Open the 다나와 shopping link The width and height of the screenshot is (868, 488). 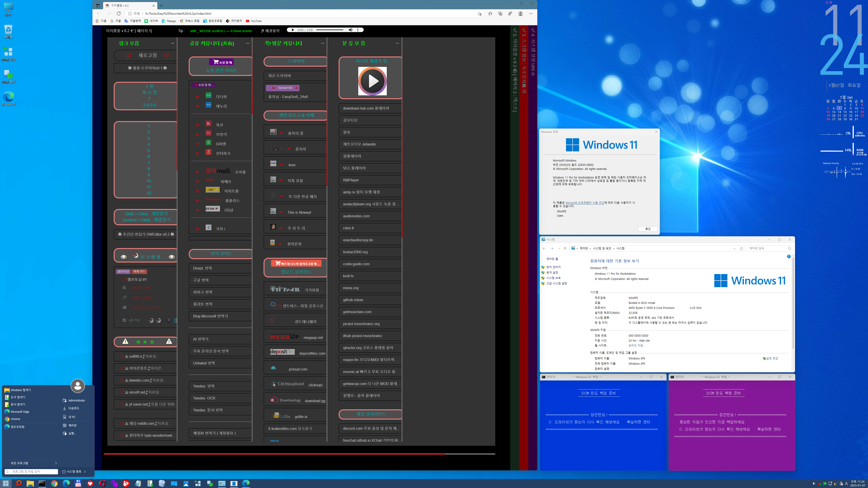tap(221, 97)
